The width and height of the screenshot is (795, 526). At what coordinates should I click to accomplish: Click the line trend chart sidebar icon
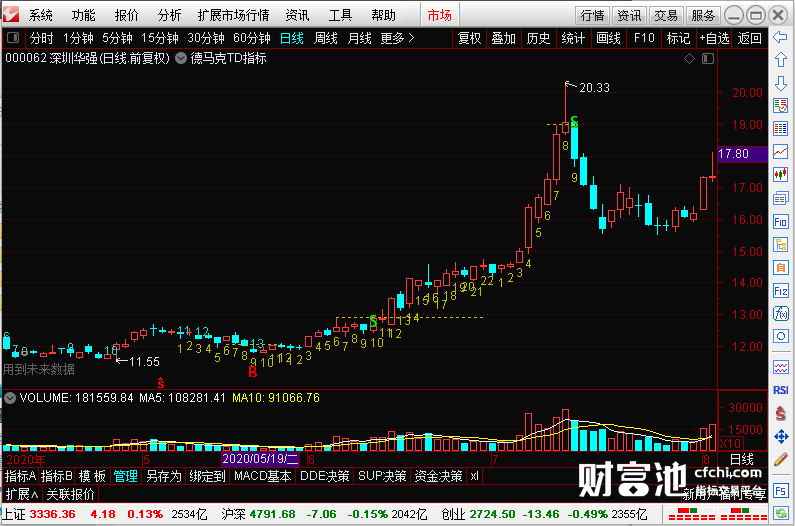pyautogui.click(x=780, y=151)
